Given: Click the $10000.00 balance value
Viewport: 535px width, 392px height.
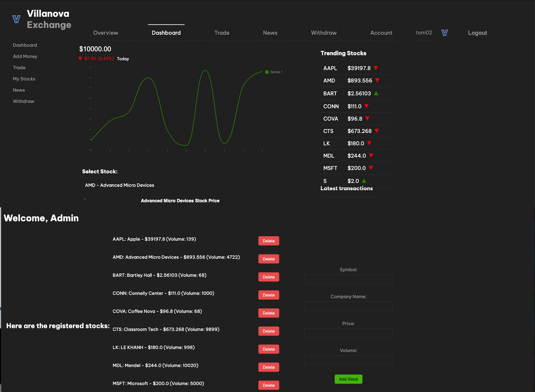Looking at the screenshot, I should (95, 49).
